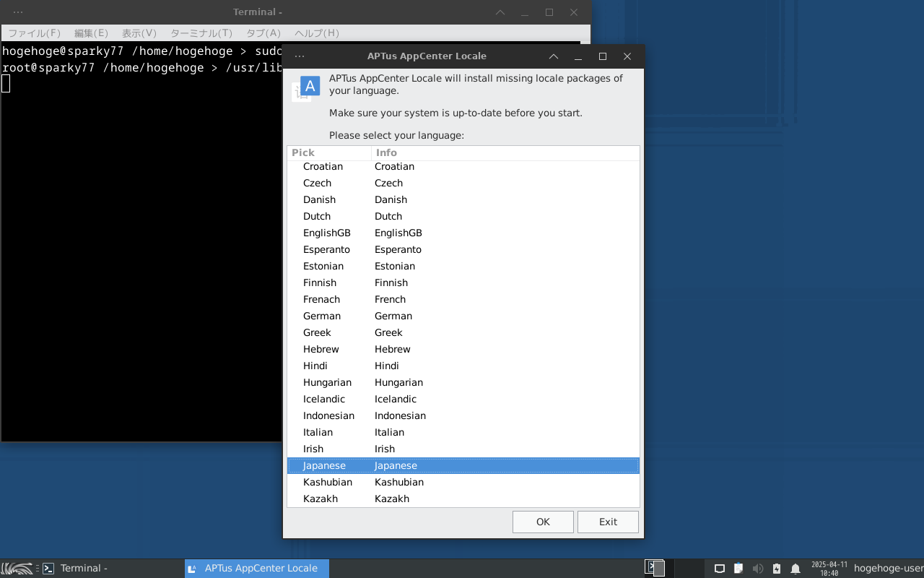
Task: Select the Kashubian language row
Action: (463, 482)
